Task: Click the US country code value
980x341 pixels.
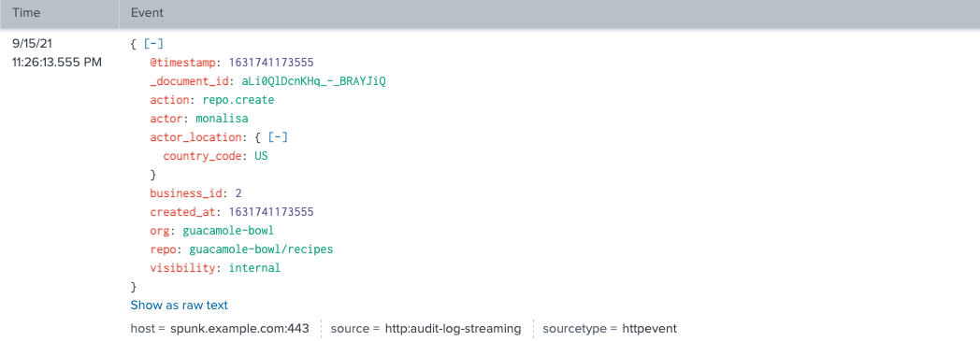Action: (261, 156)
